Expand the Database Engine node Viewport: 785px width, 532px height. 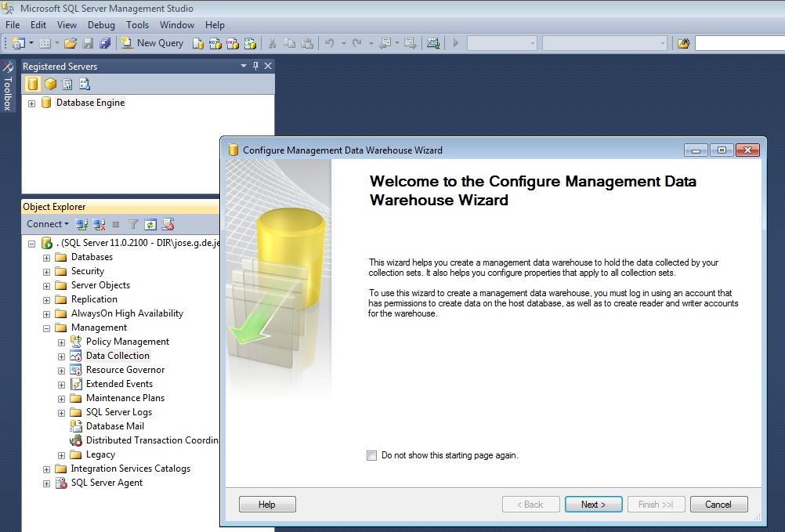tap(31, 103)
